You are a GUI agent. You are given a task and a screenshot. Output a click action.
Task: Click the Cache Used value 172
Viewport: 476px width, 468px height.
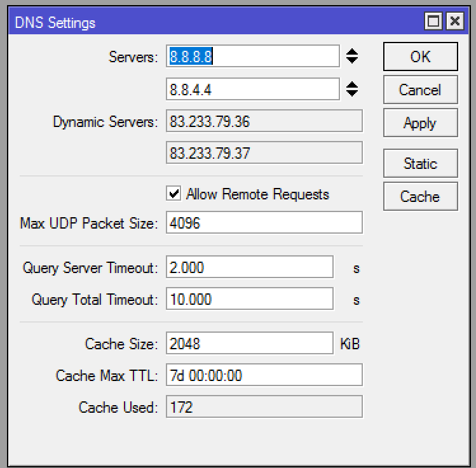click(x=264, y=407)
